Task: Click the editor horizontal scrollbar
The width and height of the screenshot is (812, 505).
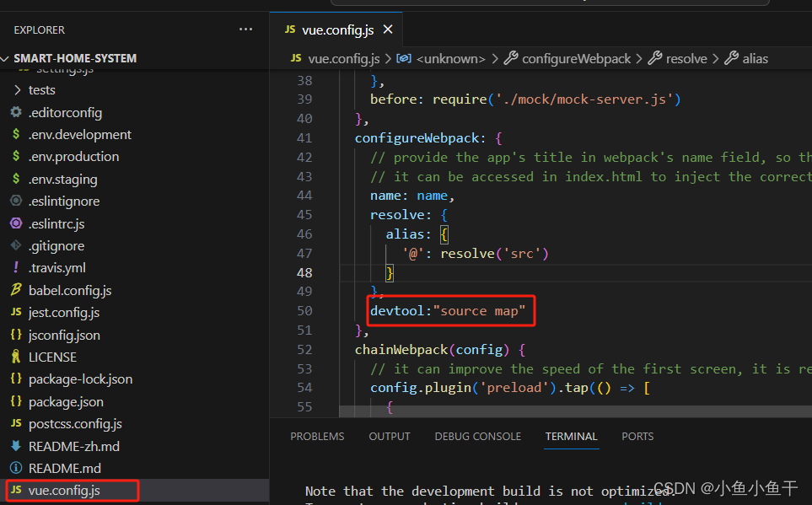Action: click(x=575, y=411)
